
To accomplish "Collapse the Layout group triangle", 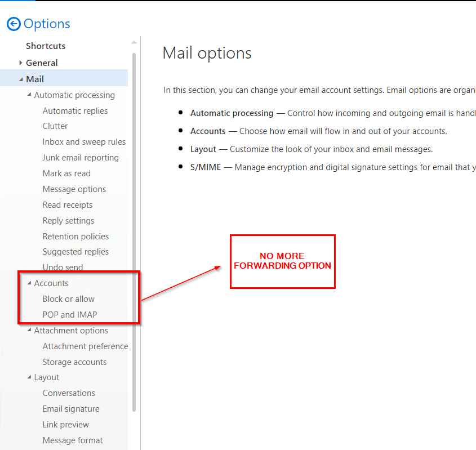I will (x=29, y=377).
